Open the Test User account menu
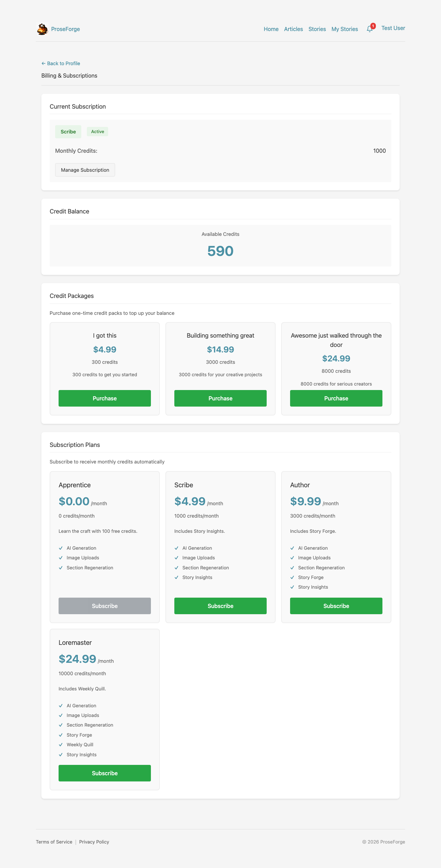 click(x=393, y=28)
